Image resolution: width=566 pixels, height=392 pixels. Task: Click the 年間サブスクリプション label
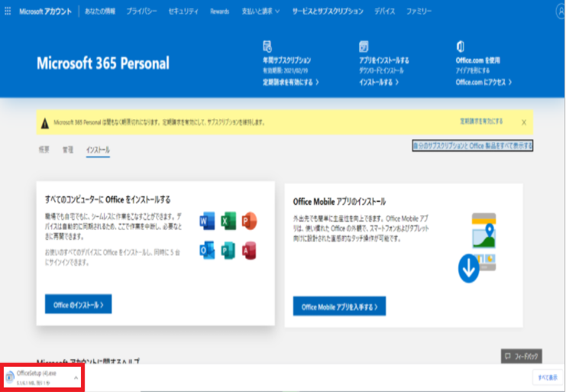click(286, 60)
